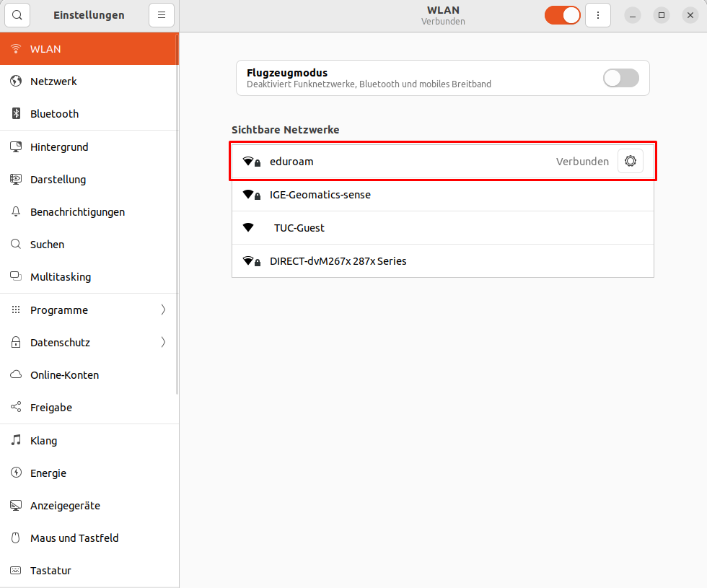Click the Suchen magnifier icon in sidebar
The height and width of the screenshot is (588, 707).
tap(16, 245)
